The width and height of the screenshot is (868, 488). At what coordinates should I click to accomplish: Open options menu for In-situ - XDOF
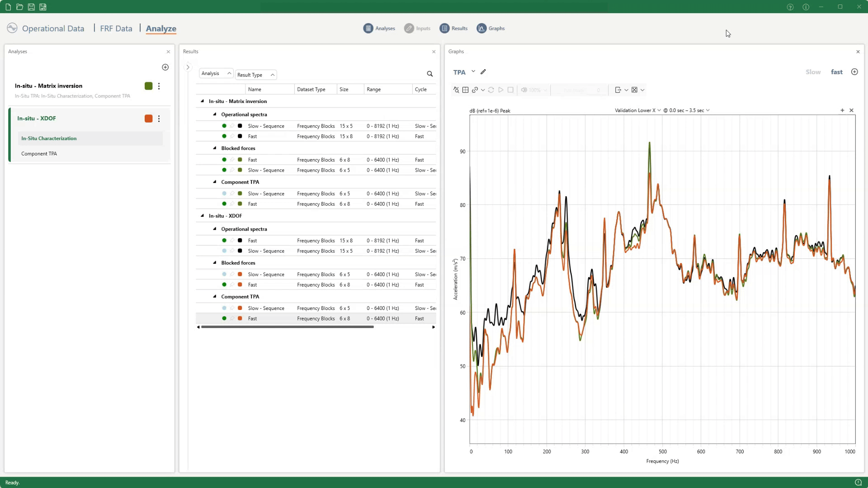(159, 118)
